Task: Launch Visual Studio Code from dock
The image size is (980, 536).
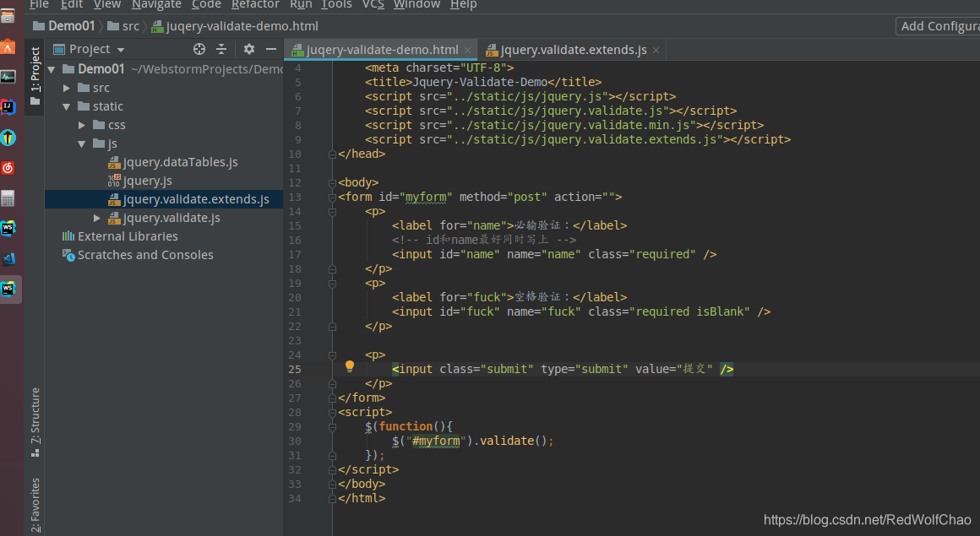Action: [x=8, y=258]
